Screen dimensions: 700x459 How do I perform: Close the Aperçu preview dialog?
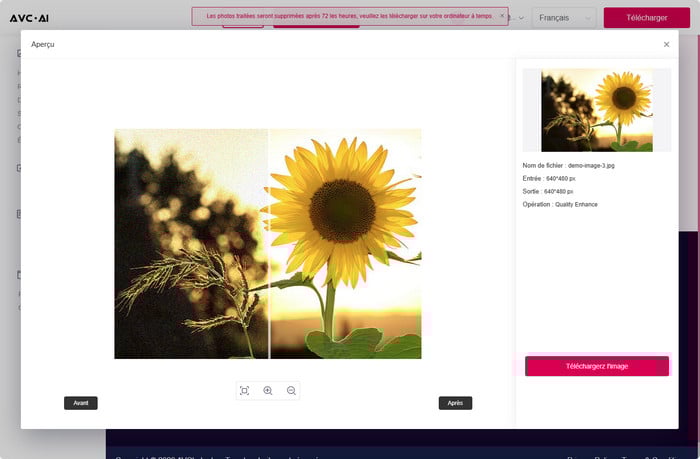click(x=666, y=44)
